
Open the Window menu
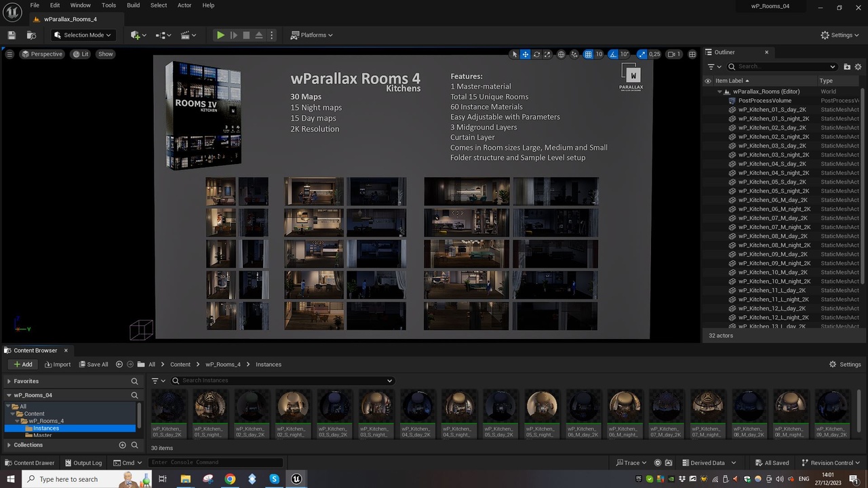pos(80,5)
